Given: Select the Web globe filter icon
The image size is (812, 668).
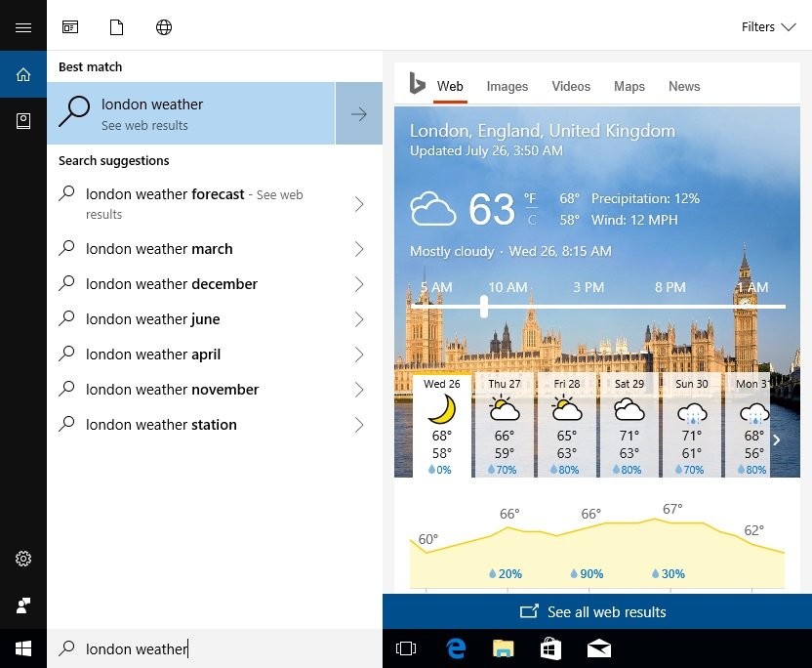Looking at the screenshot, I should pyautogui.click(x=164, y=27).
